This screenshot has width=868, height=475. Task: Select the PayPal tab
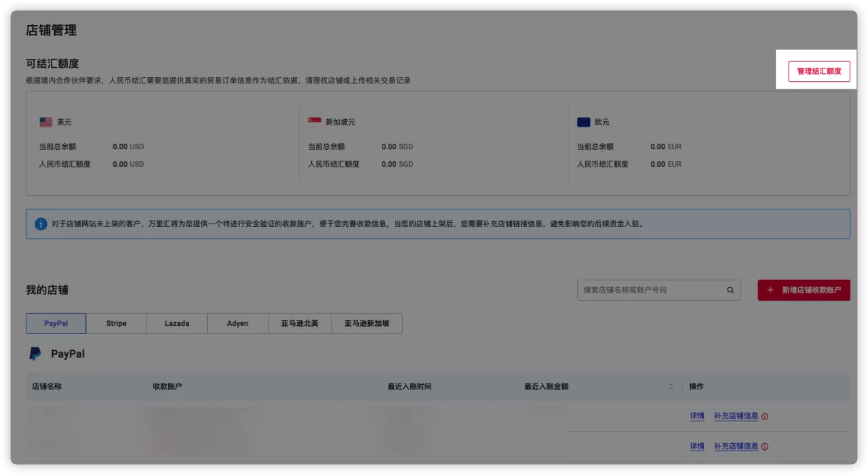coord(56,323)
